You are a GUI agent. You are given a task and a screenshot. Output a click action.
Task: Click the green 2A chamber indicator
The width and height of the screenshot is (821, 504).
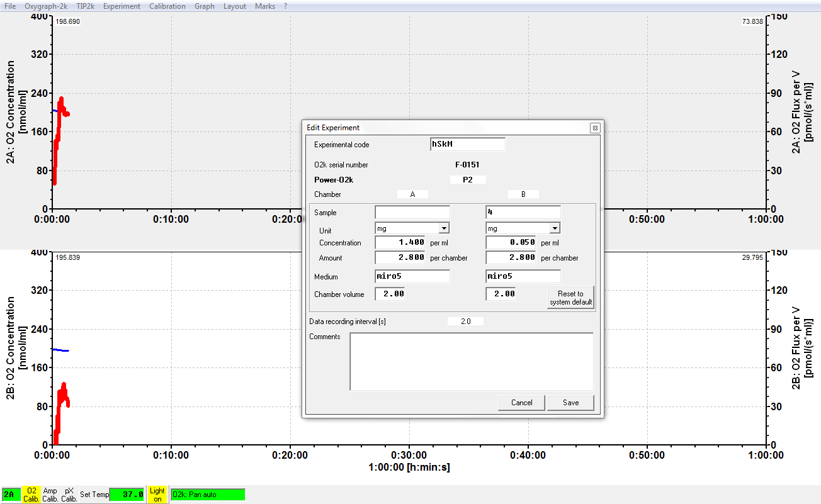11,495
